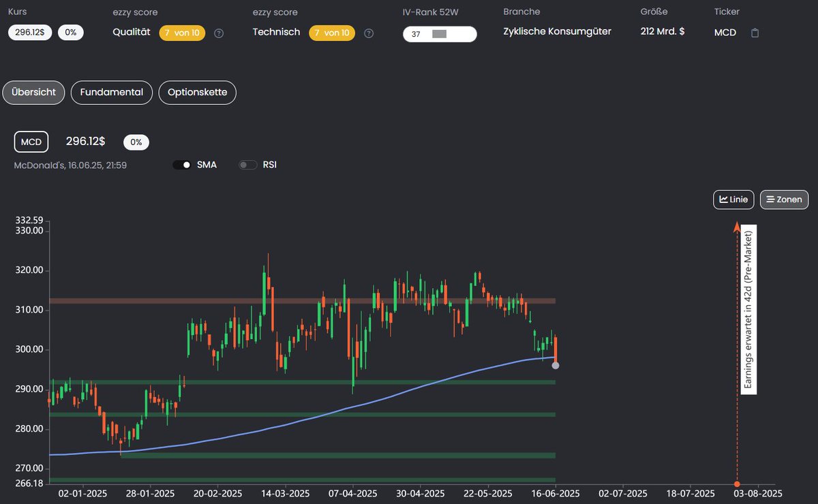Click the earnings marker dot on time axis
Screen dimensions: 818x504
(x=737, y=484)
